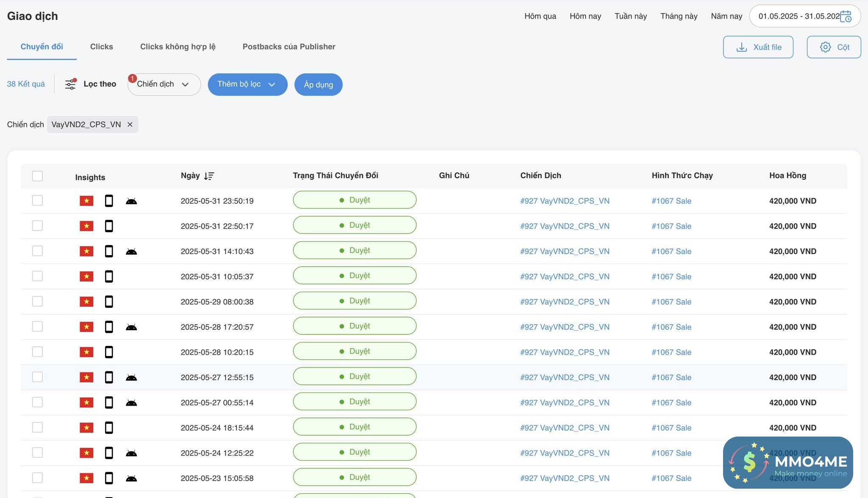Expand the Thêm bộ lọc dropdown

(247, 84)
